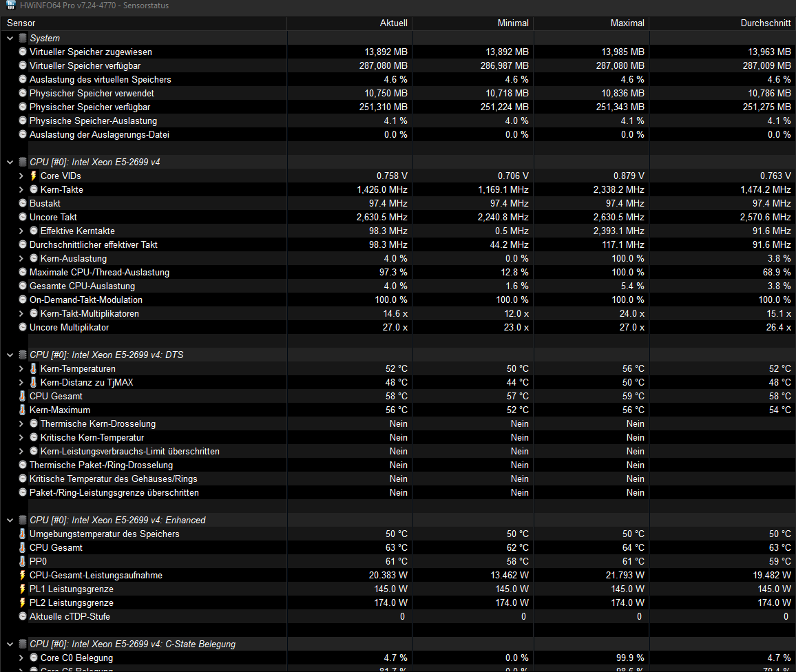The width and height of the screenshot is (796, 672).
Task: Click the chip icon beside CPU [#0] Intel Xeon E5-2699 v4
Action: pos(23,162)
